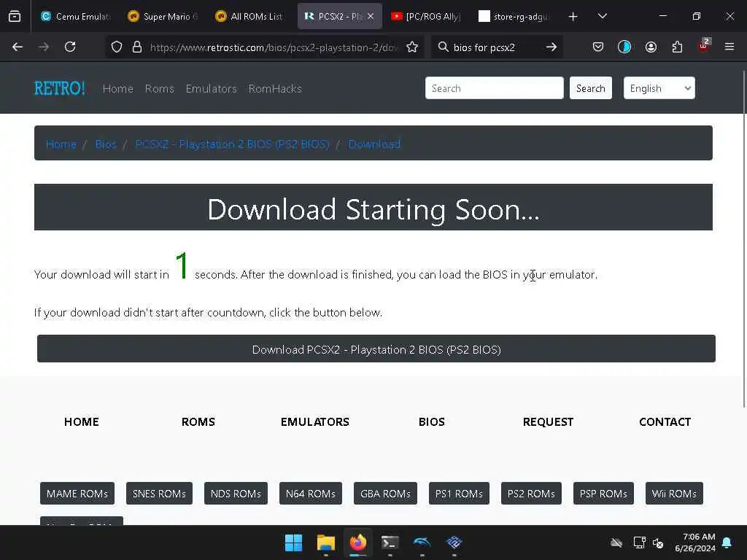Open extensions puzzle piece menu
Viewport: 747px width, 560px height.
pos(677,47)
